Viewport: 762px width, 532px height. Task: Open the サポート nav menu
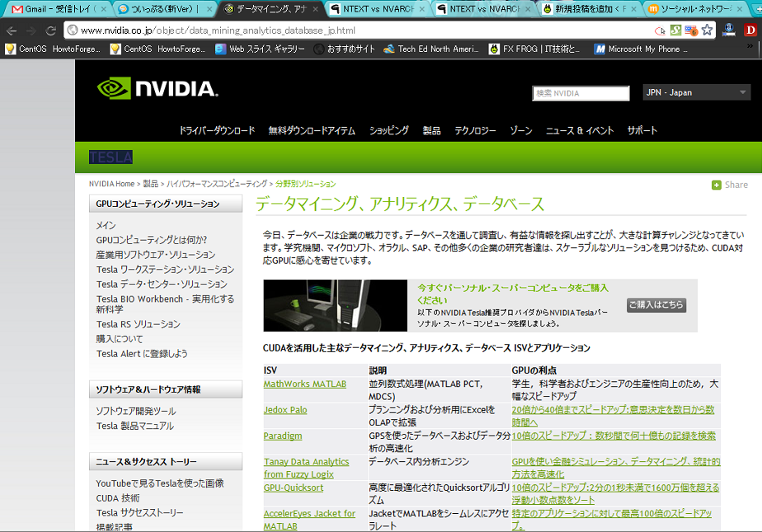[x=642, y=130]
